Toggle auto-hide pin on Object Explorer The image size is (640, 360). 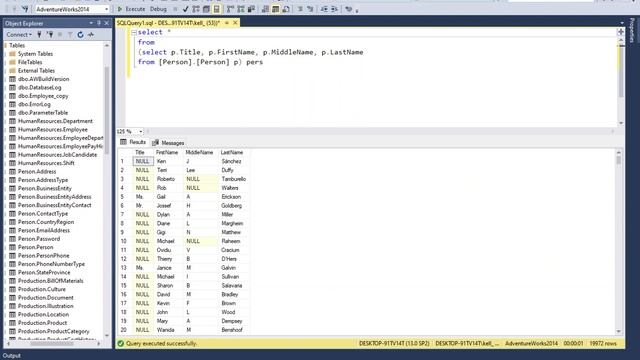pyautogui.click(x=99, y=23)
